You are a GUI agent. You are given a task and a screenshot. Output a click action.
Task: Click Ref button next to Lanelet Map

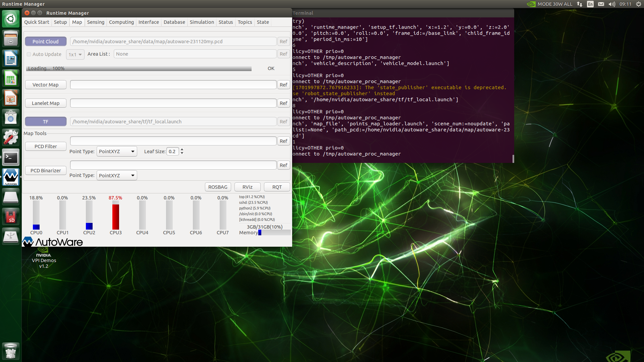click(x=283, y=103)
